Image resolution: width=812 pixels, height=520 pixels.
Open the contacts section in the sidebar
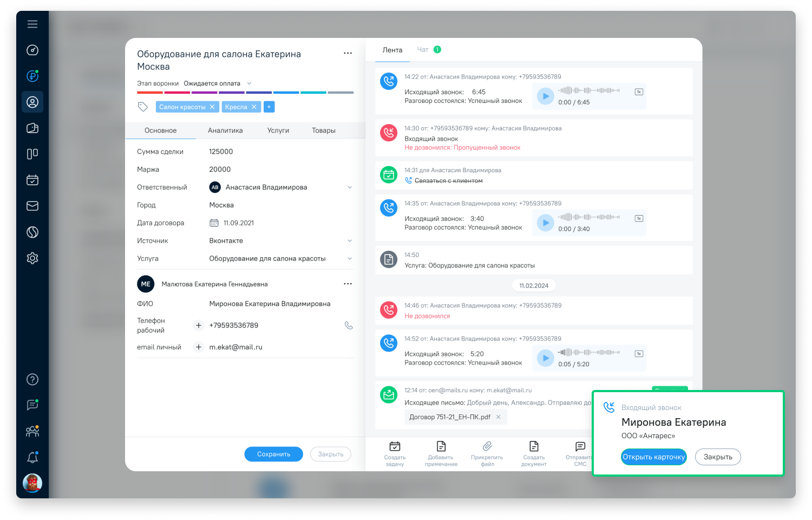pyautogui.click(x=32, y=102)
